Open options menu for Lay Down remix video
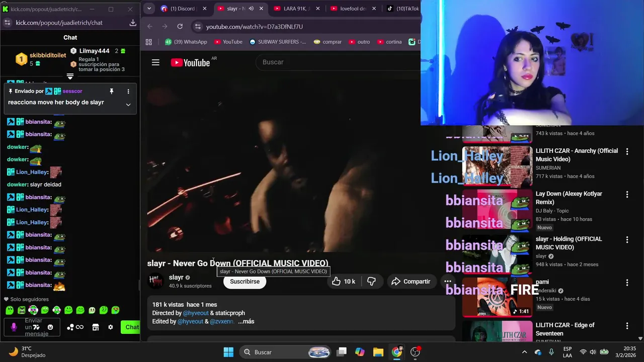The width and height of the screenshot is (644, 362). [x=627, y=194]
